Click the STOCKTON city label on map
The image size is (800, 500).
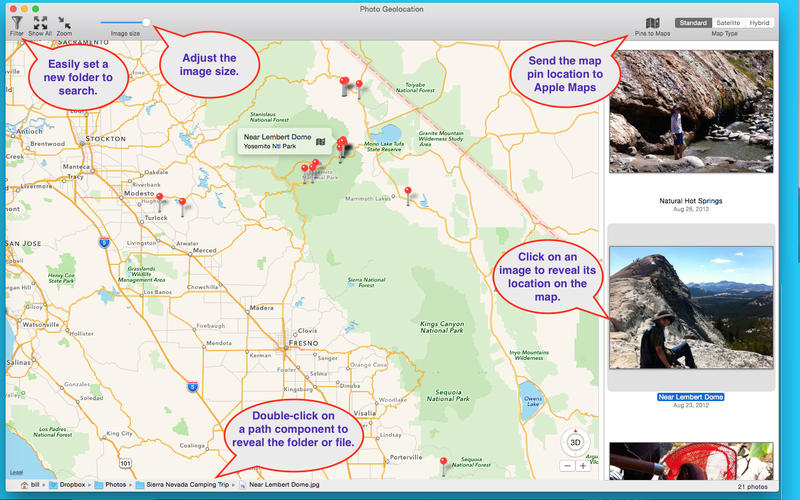point(106,139)
